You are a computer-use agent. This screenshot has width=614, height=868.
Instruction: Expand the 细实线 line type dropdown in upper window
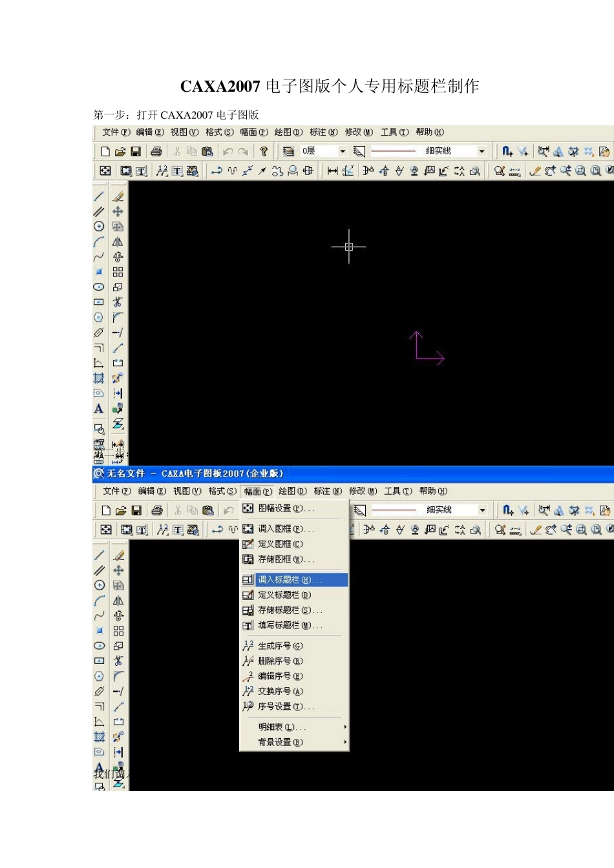point(482,151)
